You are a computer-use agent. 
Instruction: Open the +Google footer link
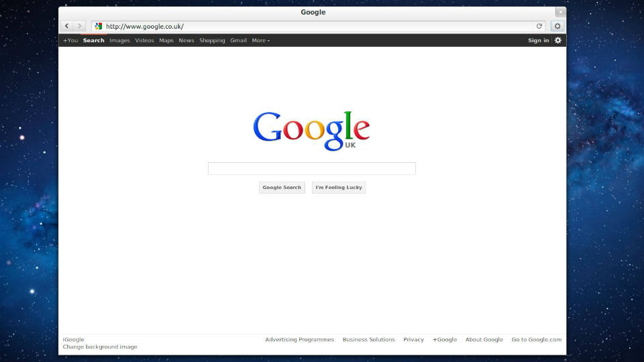444,339
